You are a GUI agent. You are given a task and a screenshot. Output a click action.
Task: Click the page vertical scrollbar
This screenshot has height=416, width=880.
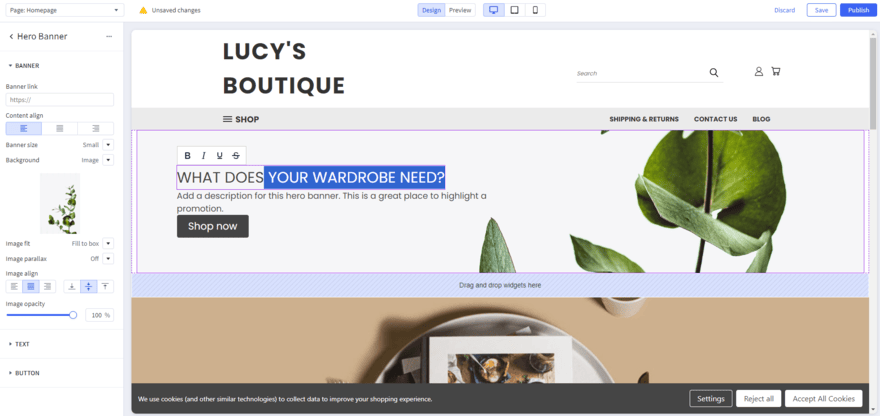tap(873, 84)
